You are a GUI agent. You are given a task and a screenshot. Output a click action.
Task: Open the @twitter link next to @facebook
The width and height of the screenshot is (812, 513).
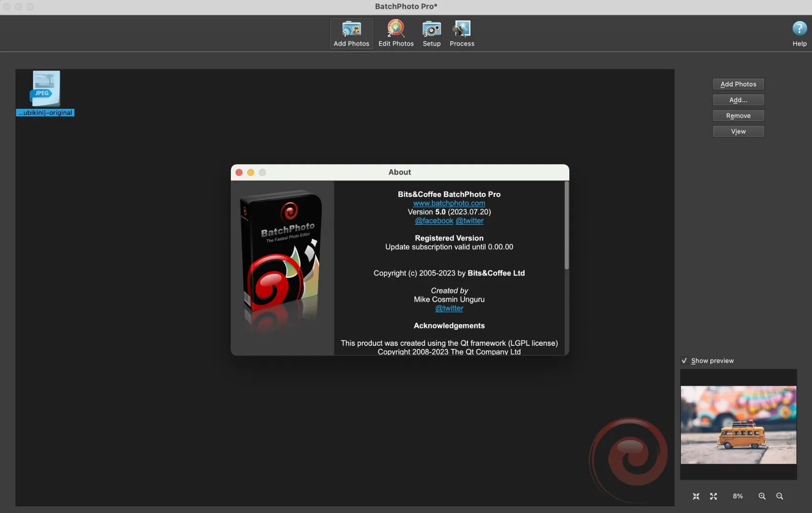469,221
